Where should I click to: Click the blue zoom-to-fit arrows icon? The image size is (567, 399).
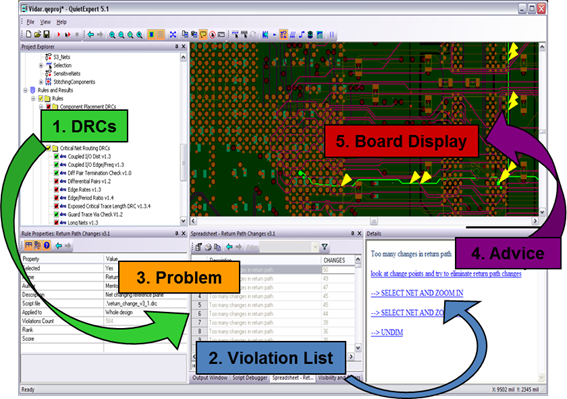click(173, 35)
